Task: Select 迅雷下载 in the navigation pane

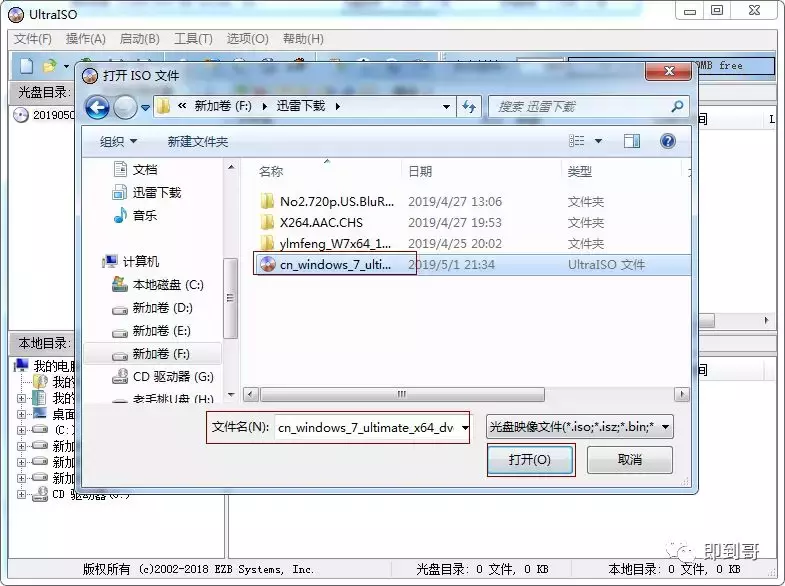Action: click(147, 192)
